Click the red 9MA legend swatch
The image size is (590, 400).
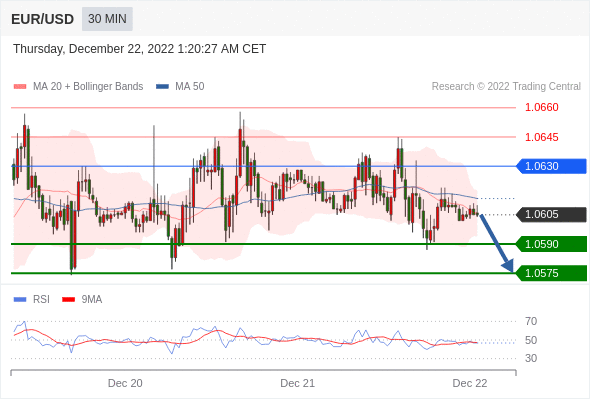click(68, 300)
